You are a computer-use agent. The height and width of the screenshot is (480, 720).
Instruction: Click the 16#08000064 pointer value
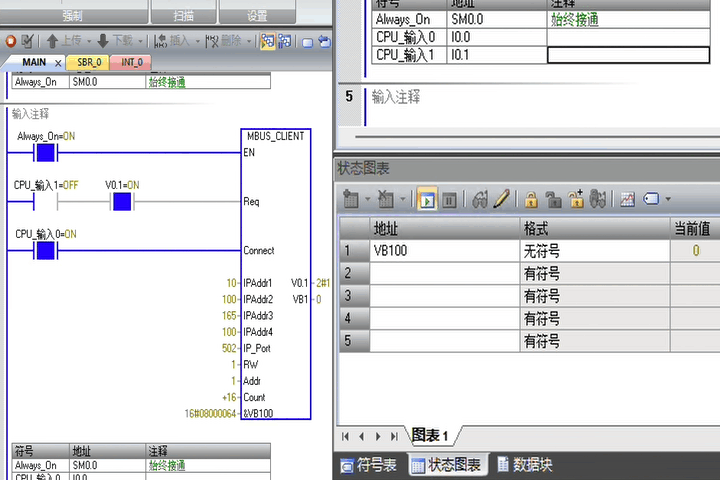click(210, 414)
